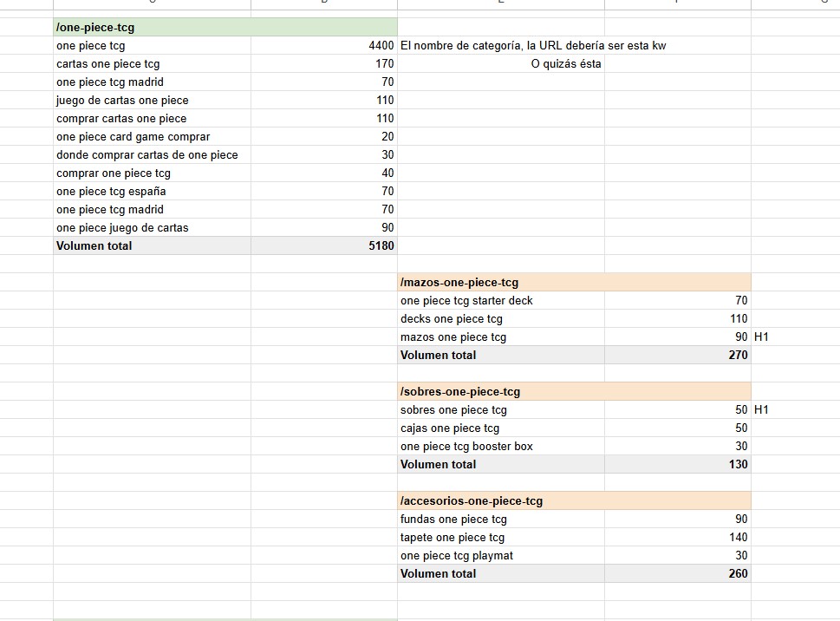Click "donde comprar cartas de one piece"
The height and width of the screenshot is (621, 840).
pyautogui.click(x=153, y=155)
